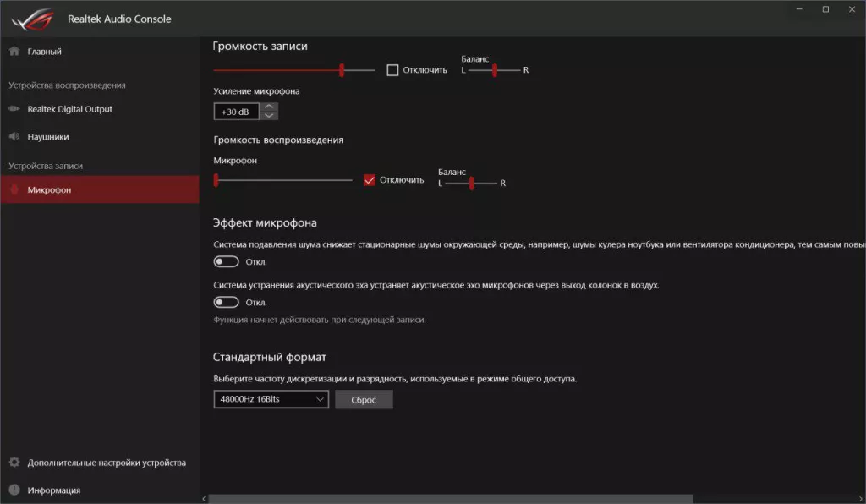
Task: Click the Realtek Digital Output device icon
Action: click(14, 109)
